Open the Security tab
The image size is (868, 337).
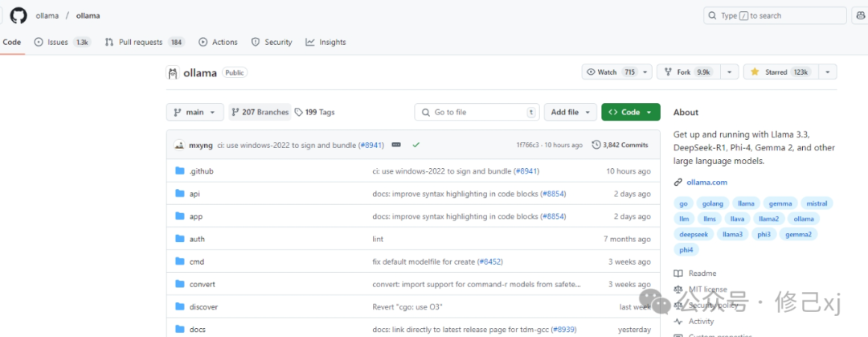pyautogui.click(x=272, y=42)
